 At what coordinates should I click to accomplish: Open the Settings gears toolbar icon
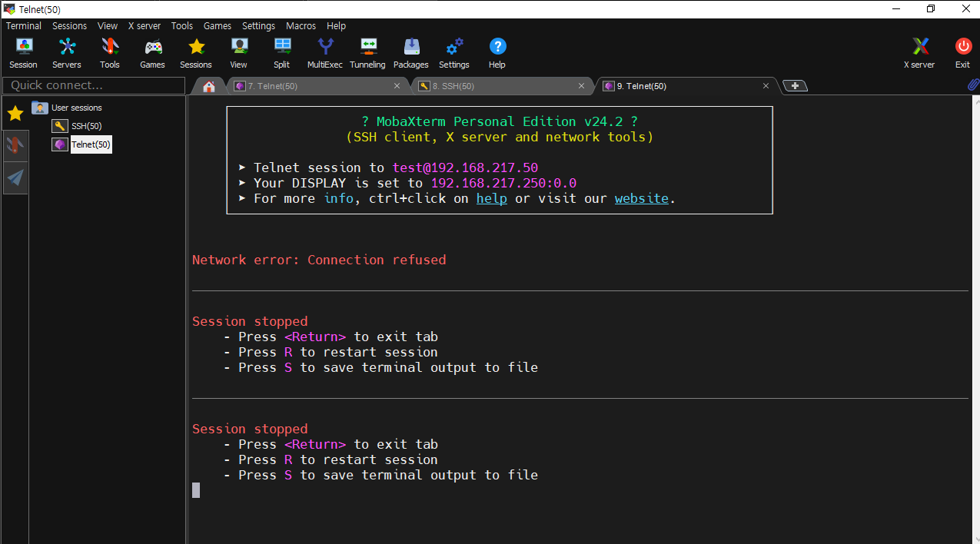point(454,53)
